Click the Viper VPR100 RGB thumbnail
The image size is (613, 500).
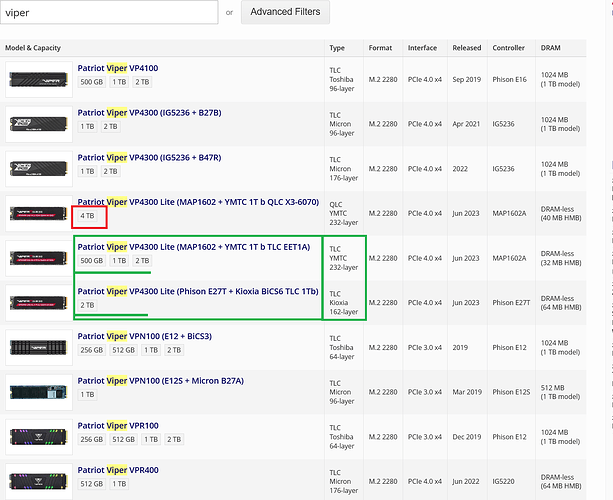click(x=39, y=437)
